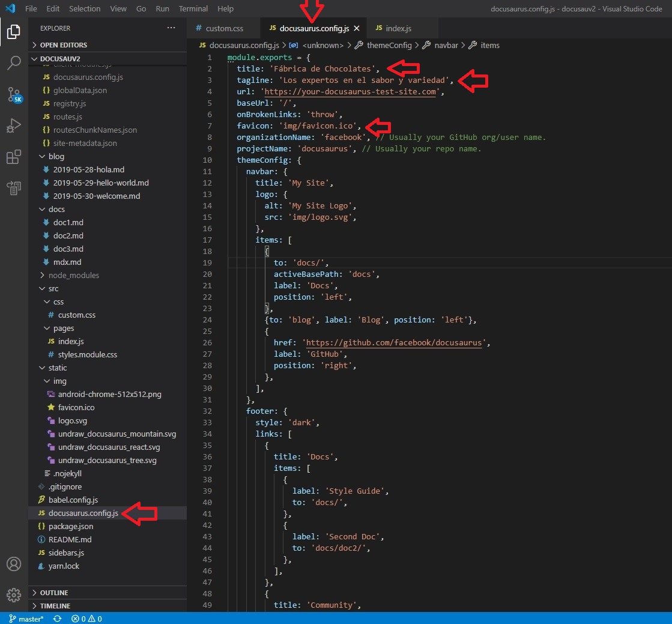672x624 pixels.
Task: Switch to the custom.css tab
Action: coord(223,28)
